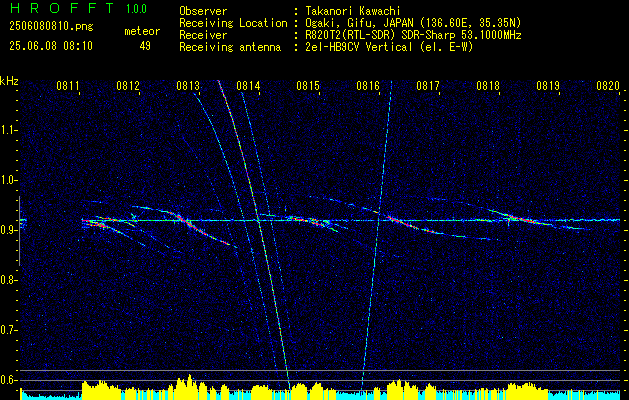Click the 0.6 frequency axis label
Viewport: 629px width, 400px height.
[8, 380]
